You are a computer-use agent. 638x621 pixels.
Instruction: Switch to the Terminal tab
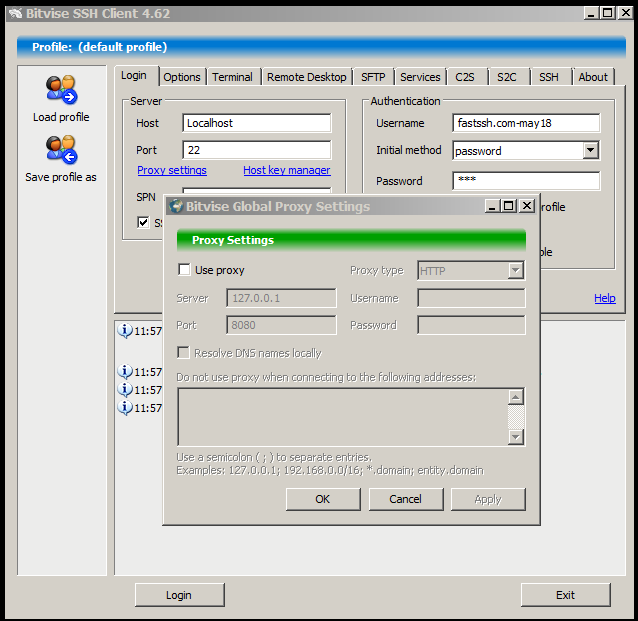pyautogui.click(x=232, y=77)
